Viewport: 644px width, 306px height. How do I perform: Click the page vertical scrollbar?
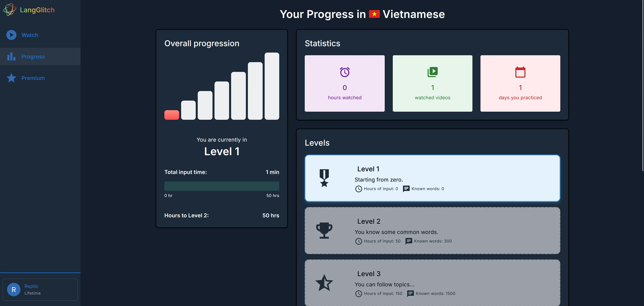(642, 85)
